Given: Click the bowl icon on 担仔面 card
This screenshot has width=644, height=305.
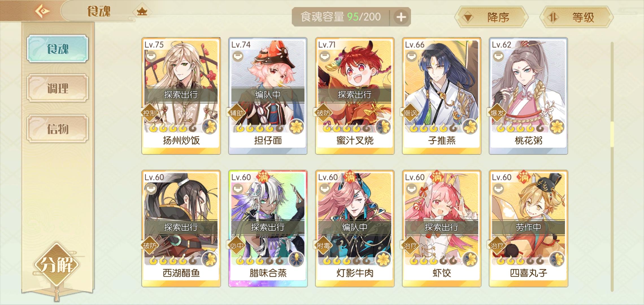Looking at the screenshot, I should [238, 56].
